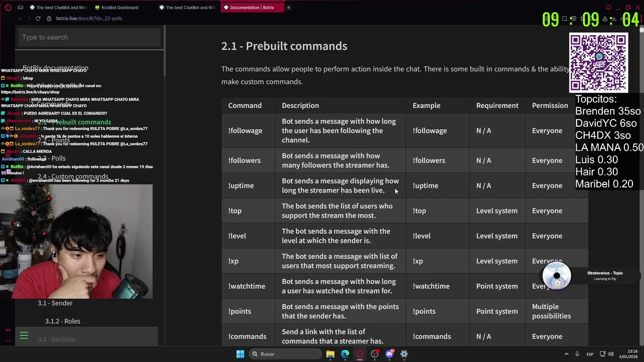This screenshot has height=362, width=644.
Task: Click !uptime in the Command column
Action: click(x=241, y=186)
